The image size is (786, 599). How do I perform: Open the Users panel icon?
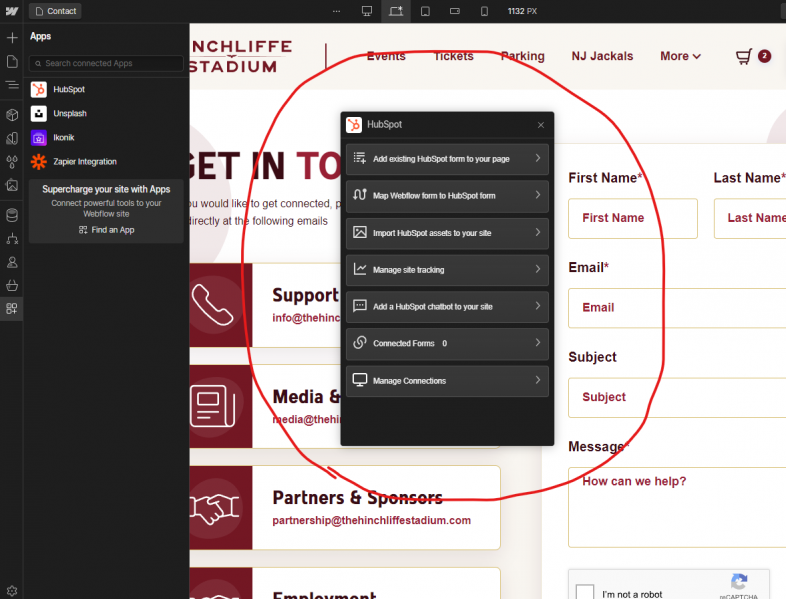coord(12,262)
